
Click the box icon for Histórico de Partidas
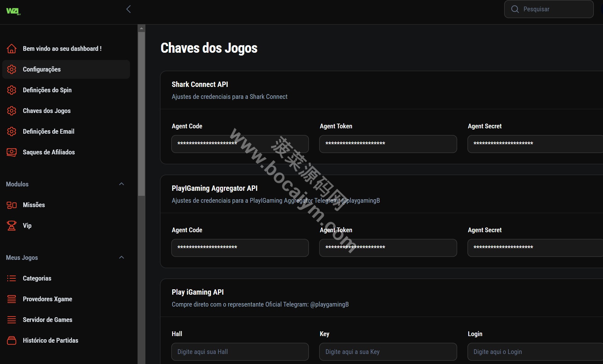(x=12, y=340)
